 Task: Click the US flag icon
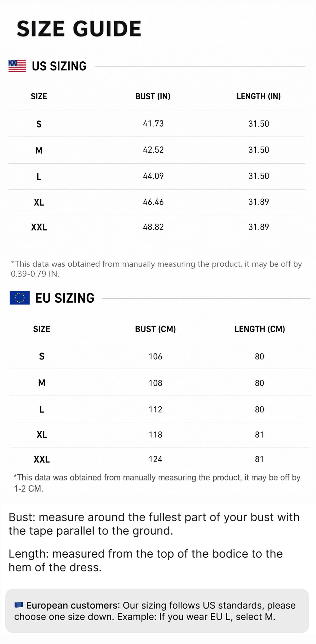(x=17, y=66)
